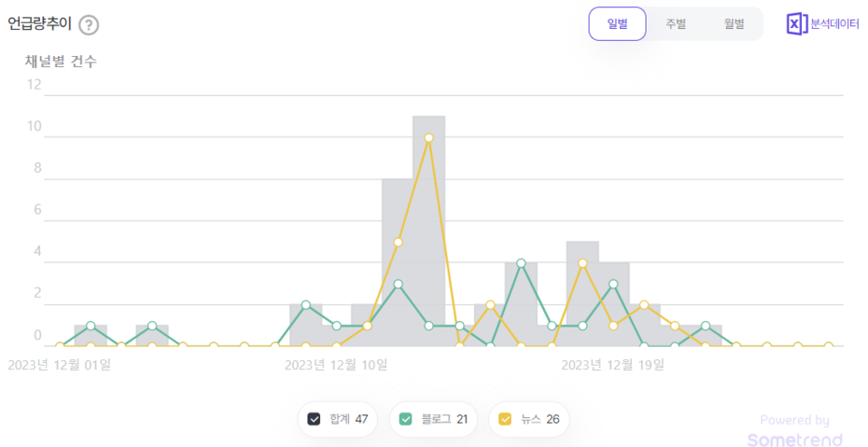Click the help question mark icon
The height and width of the screenshot is (447, 868).
pyautogui.click(x=89, y=24)
